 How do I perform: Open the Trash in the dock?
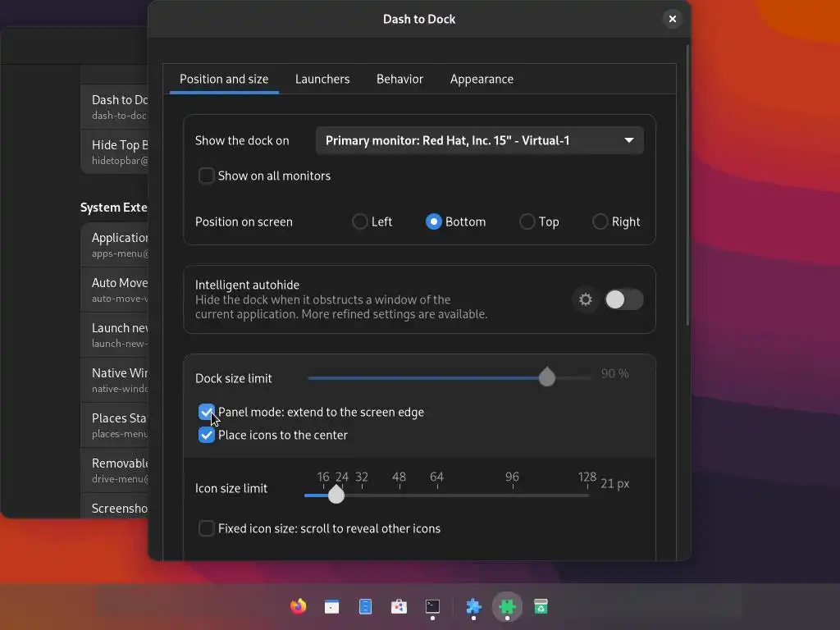[x=541, y=606]
